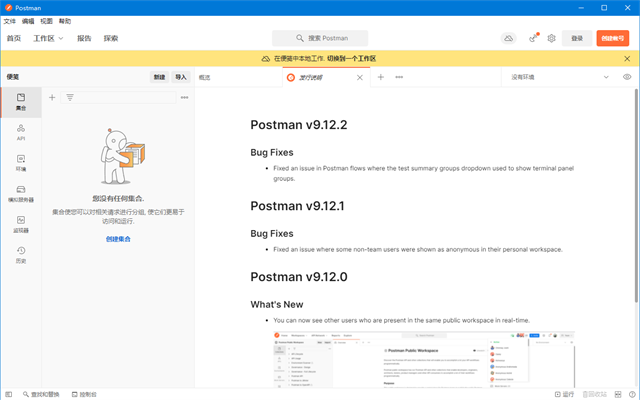Image resolution: width=640 pixels, height=400 pixels.
Task: Click the environment quick look eye icon
Action: click(627, 77)
